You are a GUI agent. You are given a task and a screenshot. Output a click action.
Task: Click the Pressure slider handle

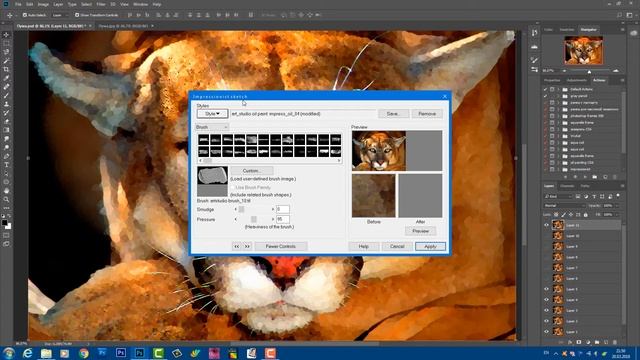(x=253, y=220)
